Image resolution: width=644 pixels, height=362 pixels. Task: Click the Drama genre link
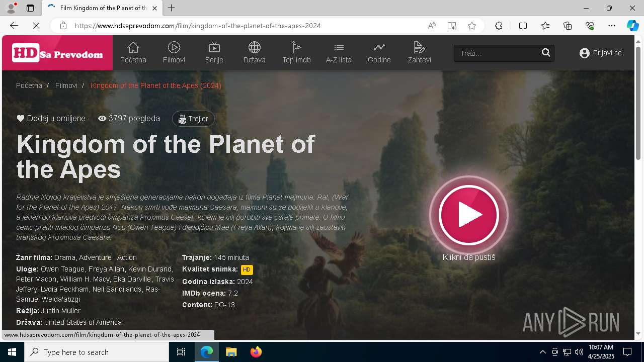(x=65, y=257)
